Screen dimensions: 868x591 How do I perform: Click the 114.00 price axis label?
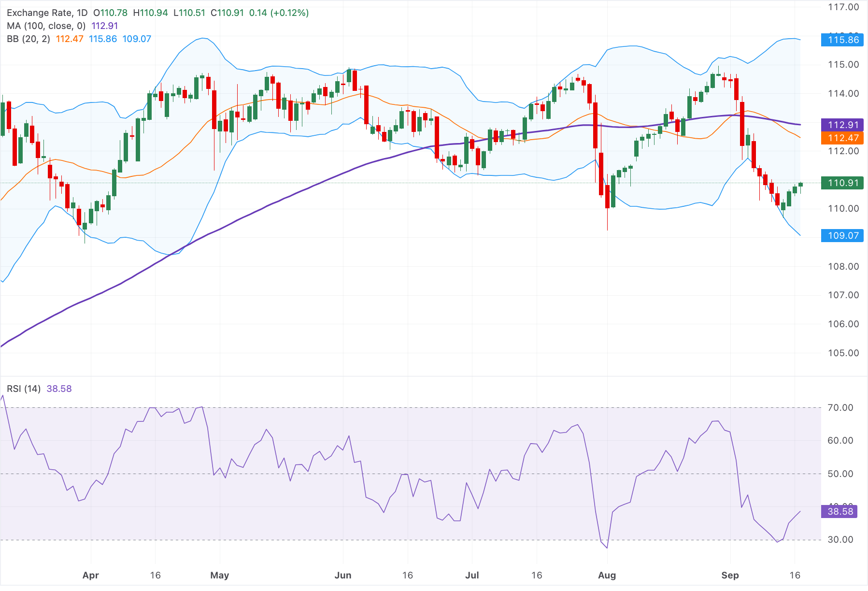[x=843, y=94]
